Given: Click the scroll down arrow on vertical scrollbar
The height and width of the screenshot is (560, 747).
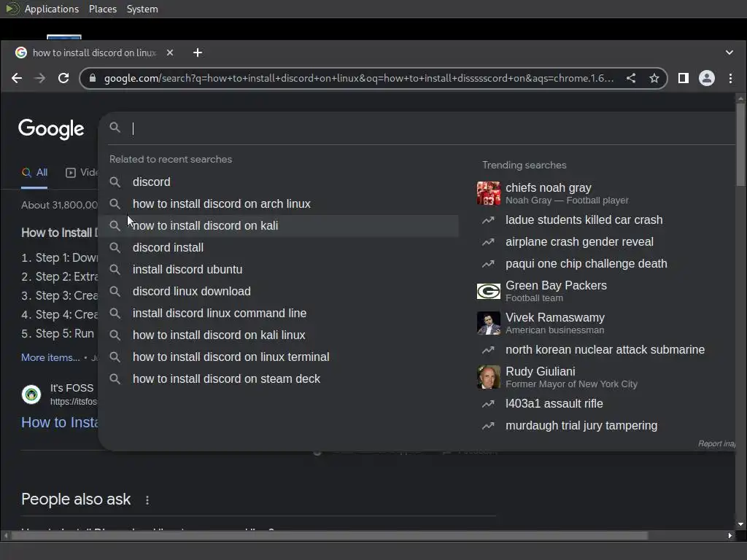Looking at the screenshot, I should tap(740, 524).
